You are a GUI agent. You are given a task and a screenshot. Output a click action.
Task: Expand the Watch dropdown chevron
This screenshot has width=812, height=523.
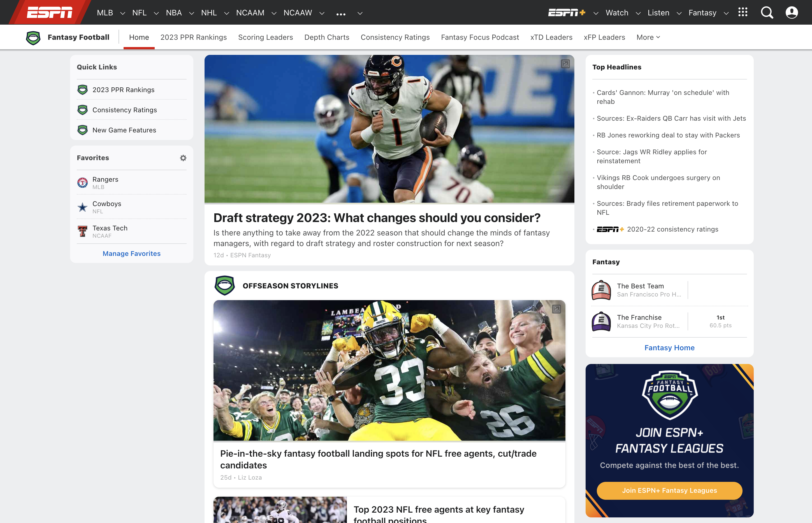tap(638, 13)
